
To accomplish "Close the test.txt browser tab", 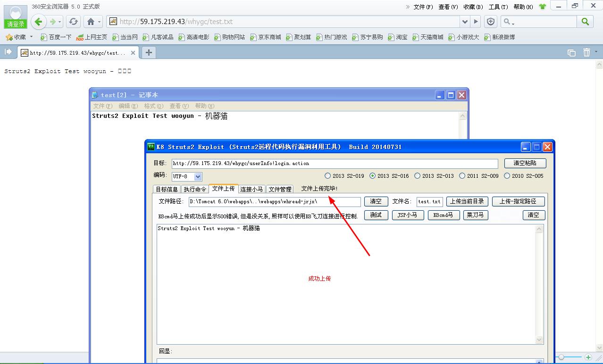I will click(134, 53).
